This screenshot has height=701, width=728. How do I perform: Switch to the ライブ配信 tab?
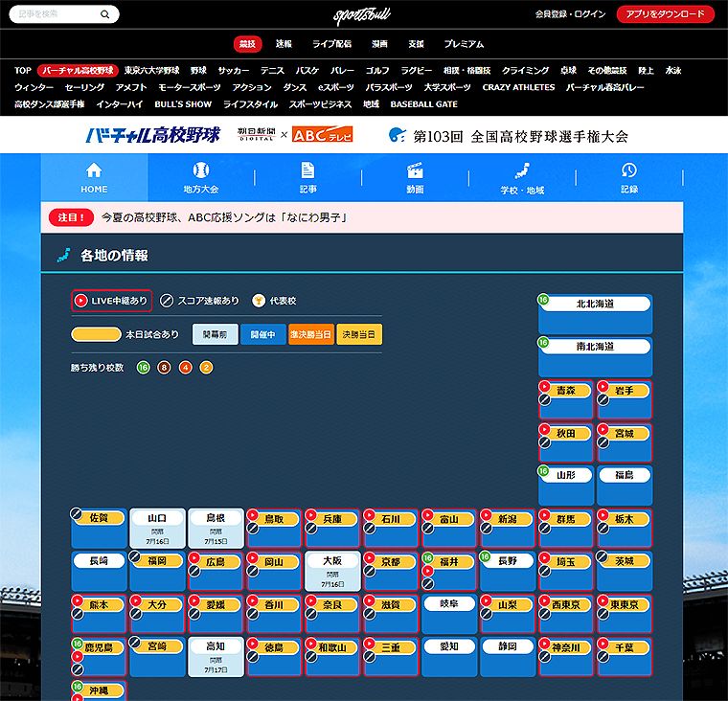[331, 44]
